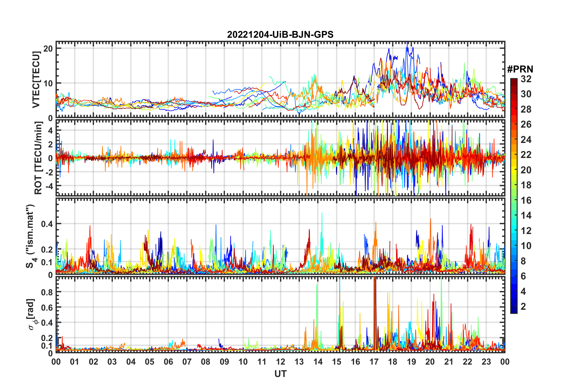Viewport: 561px width, 392px height.
Task: Click the S4 ("ism.mat") axis label
Action: pos(31,236)
